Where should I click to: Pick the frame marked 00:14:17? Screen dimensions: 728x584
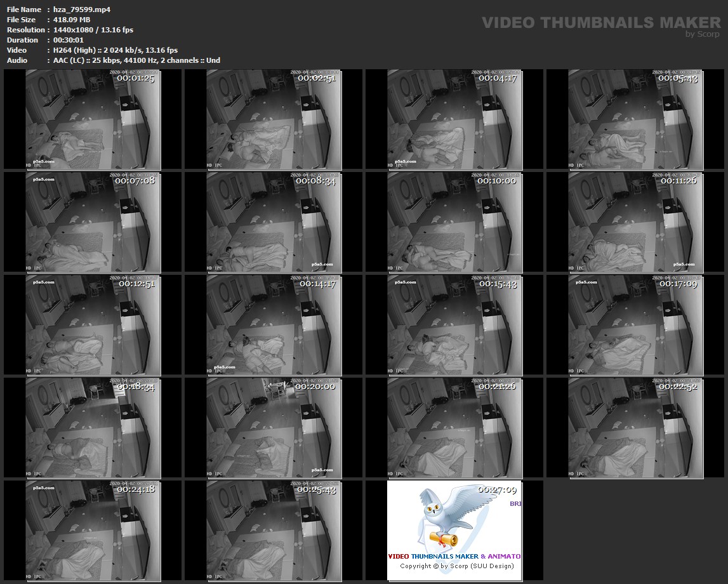(274, 325)
